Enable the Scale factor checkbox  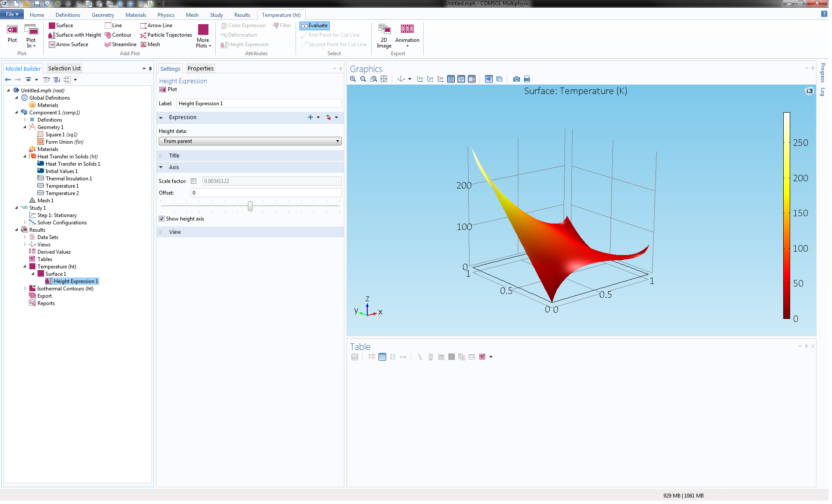[194, 181]
